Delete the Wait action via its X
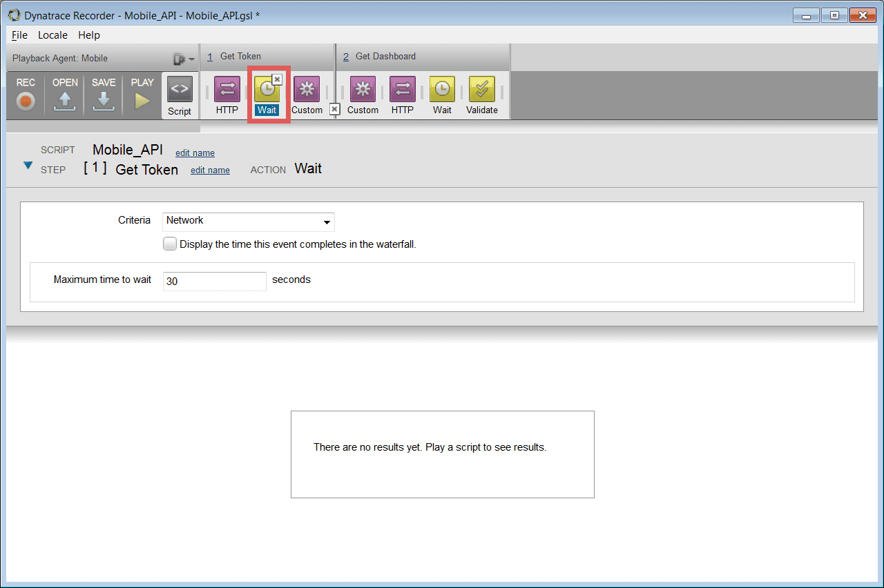The image size is (884, 588). (x=278, y=79)
